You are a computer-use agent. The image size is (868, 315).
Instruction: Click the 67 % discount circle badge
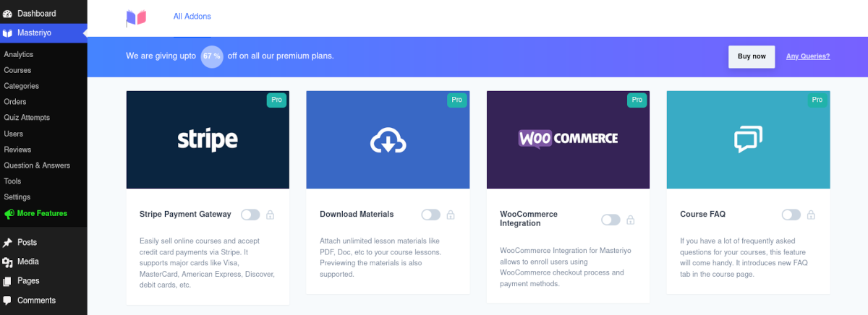212,56
